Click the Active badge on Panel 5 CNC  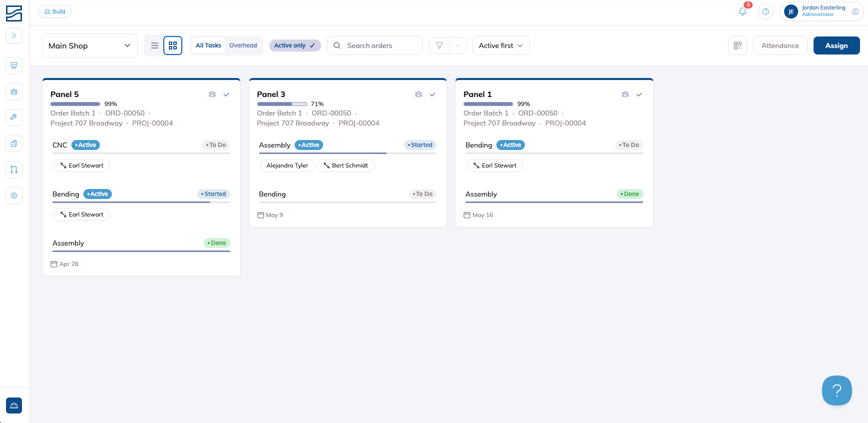86,145
